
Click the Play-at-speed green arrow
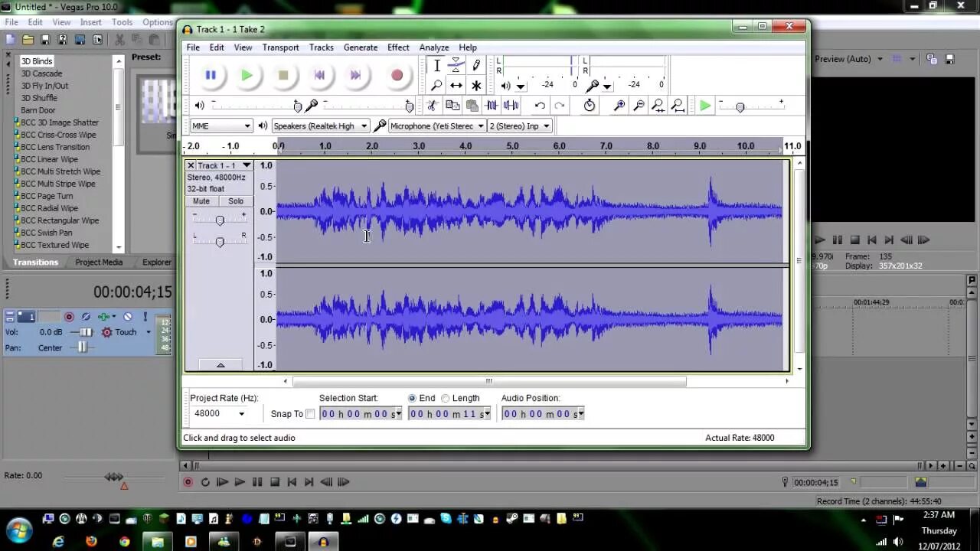tap(705, 106)
